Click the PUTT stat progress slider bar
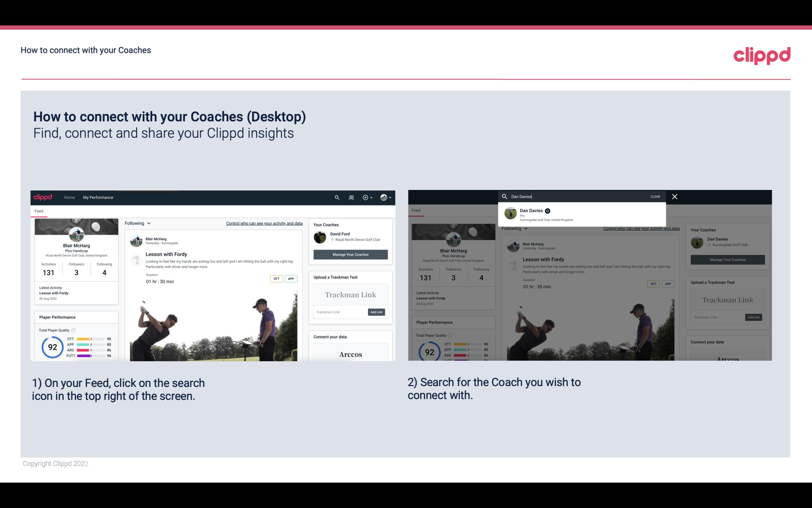 coord(91,356)
